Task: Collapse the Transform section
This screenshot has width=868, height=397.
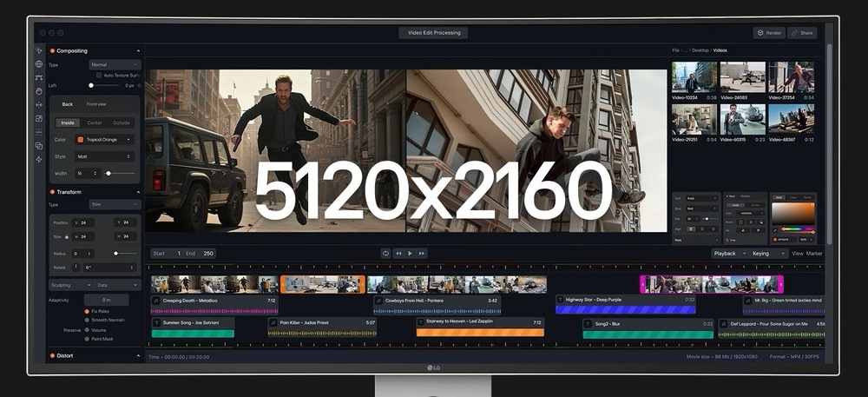Action: [138, 192]
